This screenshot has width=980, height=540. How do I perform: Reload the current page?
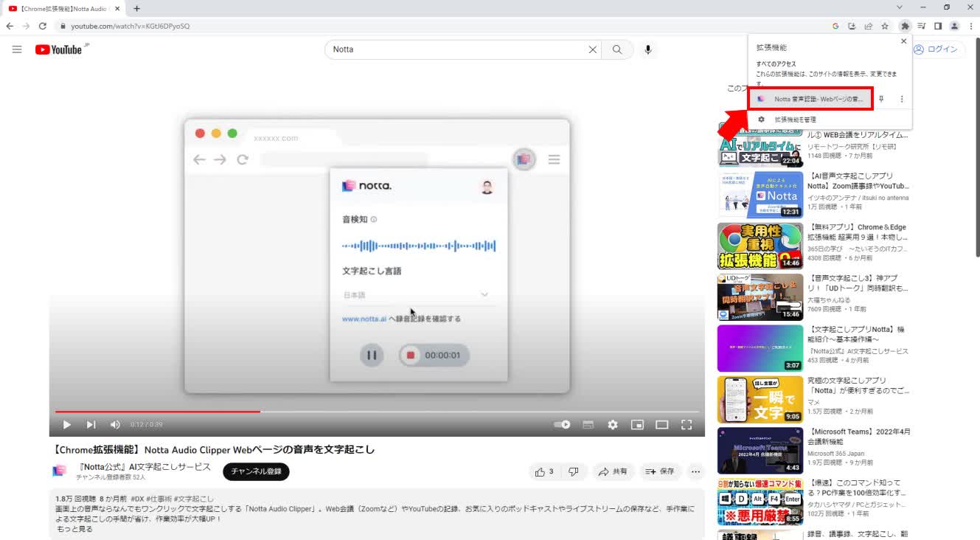point(43,26)
